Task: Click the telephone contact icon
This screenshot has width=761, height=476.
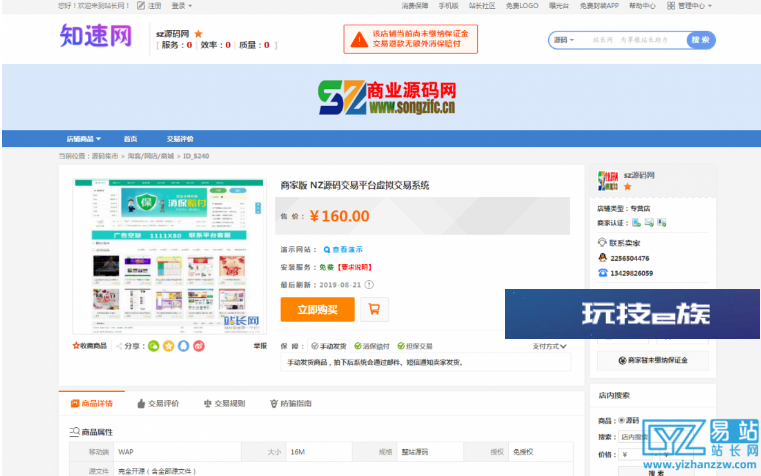Action: pos(602,273)
